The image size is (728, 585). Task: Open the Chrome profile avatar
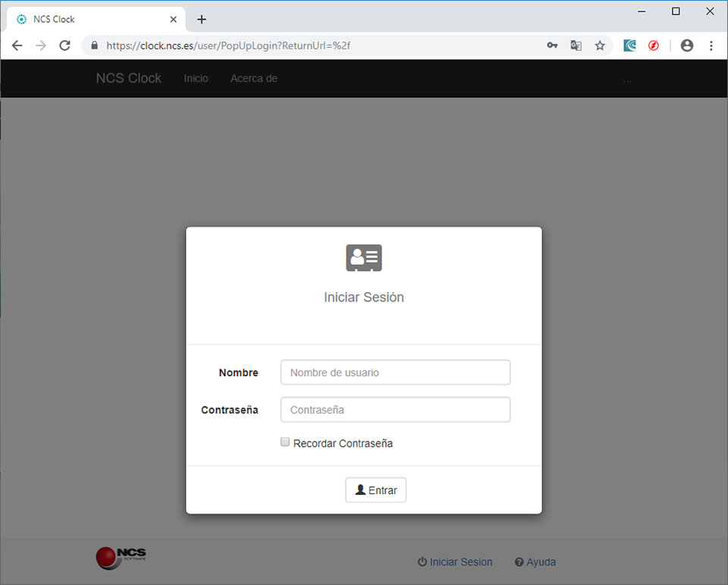(687, 46)
